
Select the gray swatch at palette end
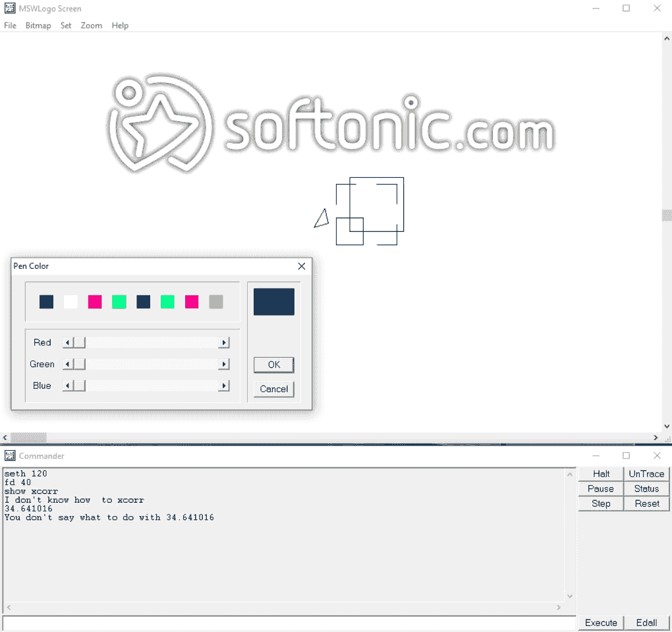click(x=215, y=301)
